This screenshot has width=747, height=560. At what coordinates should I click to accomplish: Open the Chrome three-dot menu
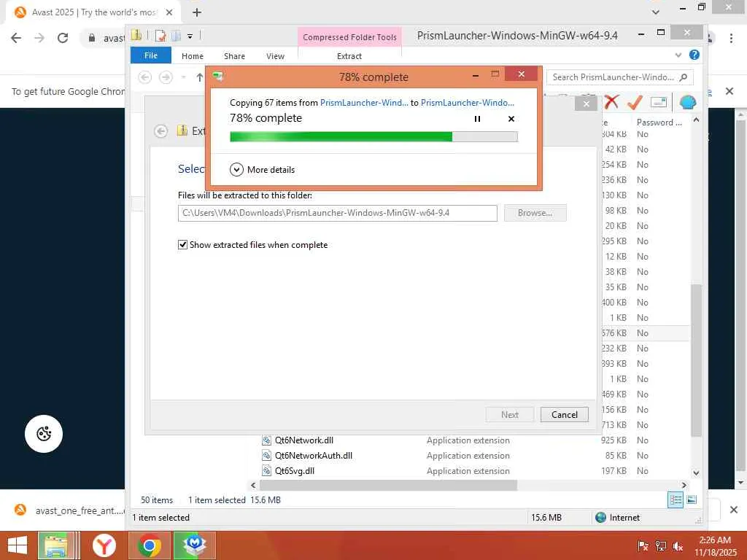731,38
